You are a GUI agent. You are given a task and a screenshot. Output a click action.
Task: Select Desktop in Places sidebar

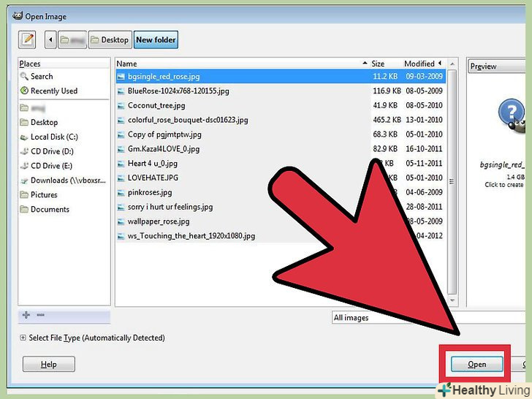44,122
